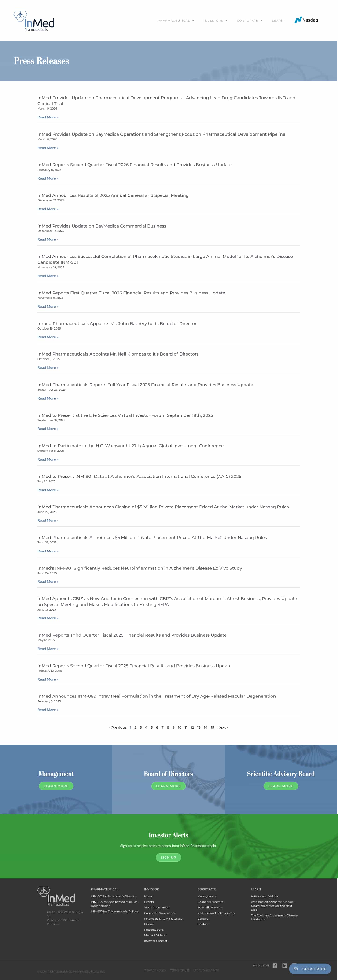Click Learn More under Board of Directors
The image size is (338, 980).
coord(168,785)
